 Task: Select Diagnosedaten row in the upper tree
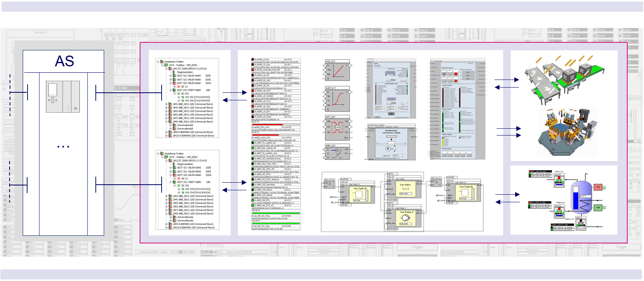[x=185, y=72]
